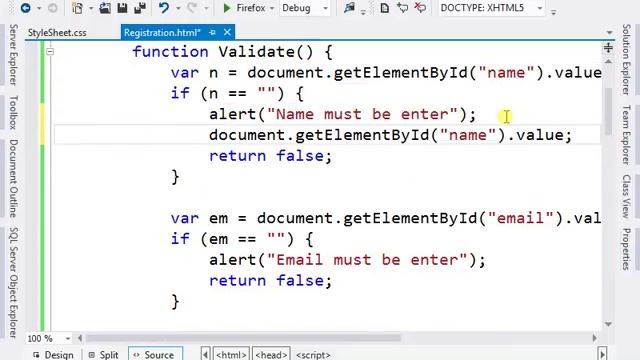Close the Registration.html tab
Screen dimensions: 640x360
tap(227, 32)
